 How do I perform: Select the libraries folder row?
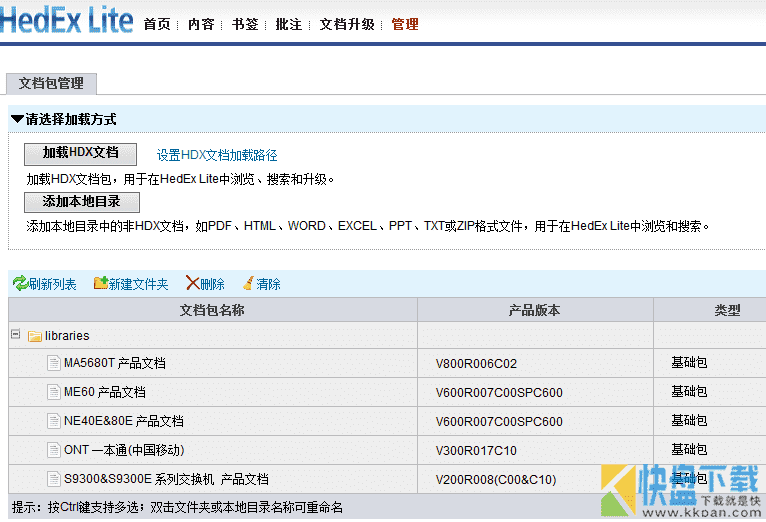tap(387, 335)
